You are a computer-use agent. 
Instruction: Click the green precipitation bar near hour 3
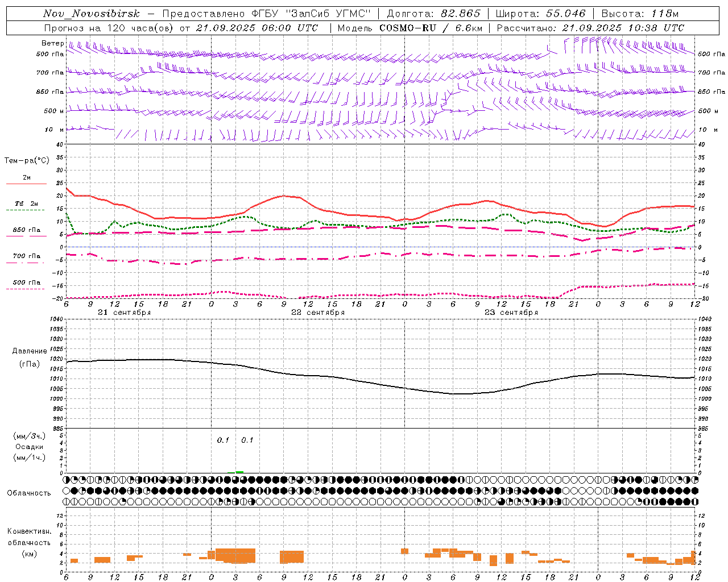(239, 472)
